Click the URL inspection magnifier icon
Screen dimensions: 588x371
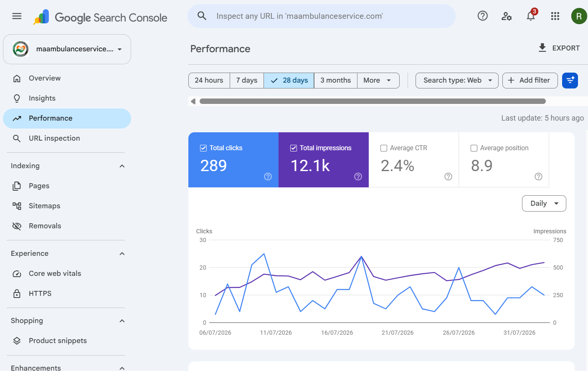click(x=17, y=138)
